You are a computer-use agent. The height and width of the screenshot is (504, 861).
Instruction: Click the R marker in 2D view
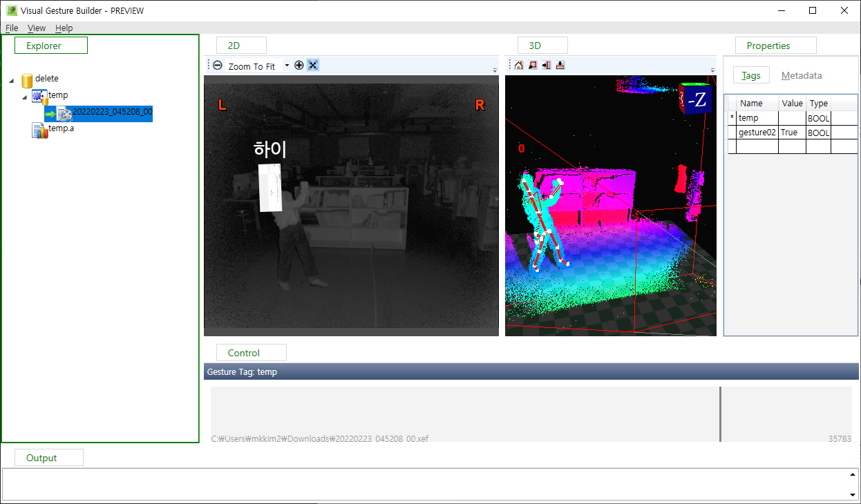pyautogui.click(x=480, y=105)
